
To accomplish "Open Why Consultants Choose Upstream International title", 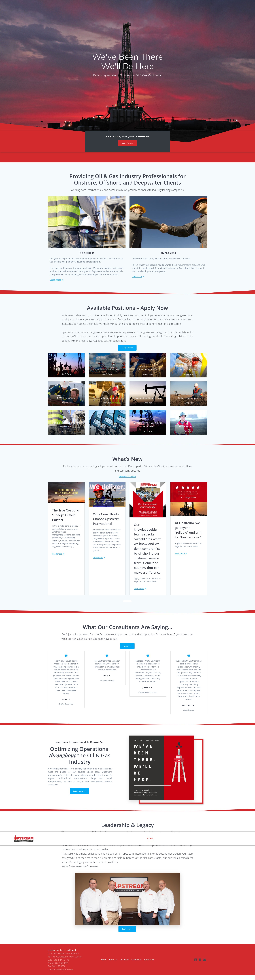I will [106, 519].
